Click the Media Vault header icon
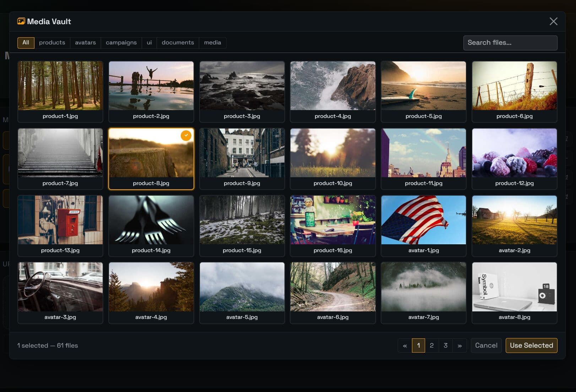 pyautogui.click(x=22, y=21)
